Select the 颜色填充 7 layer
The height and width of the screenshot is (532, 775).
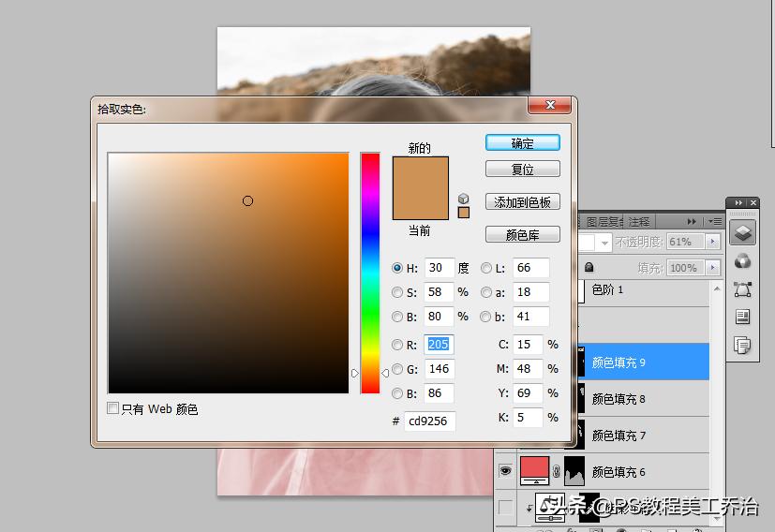(x=643, y=436)
